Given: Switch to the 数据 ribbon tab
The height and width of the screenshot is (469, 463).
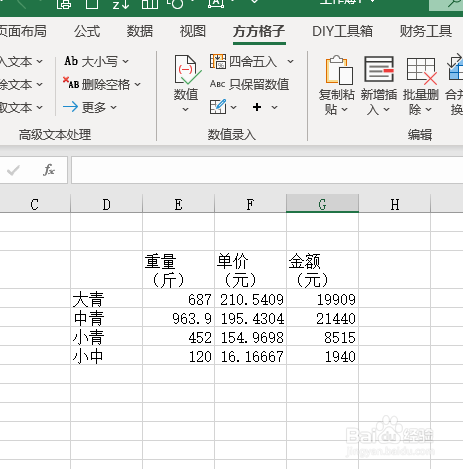Looking at the screenshot, I should coord(140,31).
